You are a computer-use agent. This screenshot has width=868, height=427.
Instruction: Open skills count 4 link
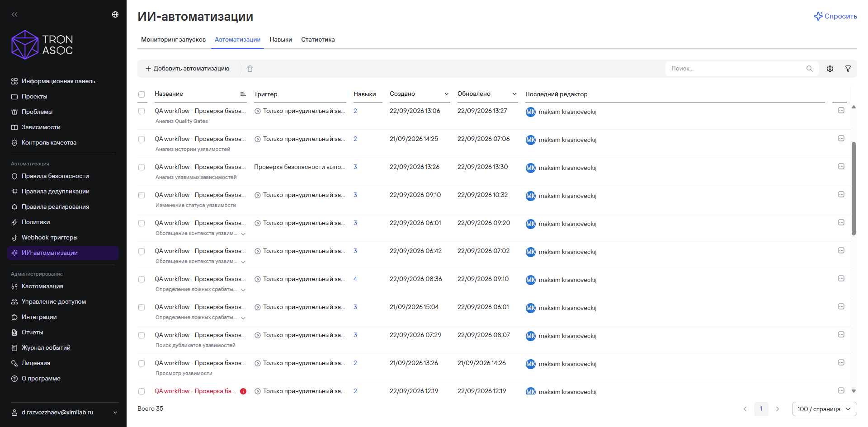[355, 279]
